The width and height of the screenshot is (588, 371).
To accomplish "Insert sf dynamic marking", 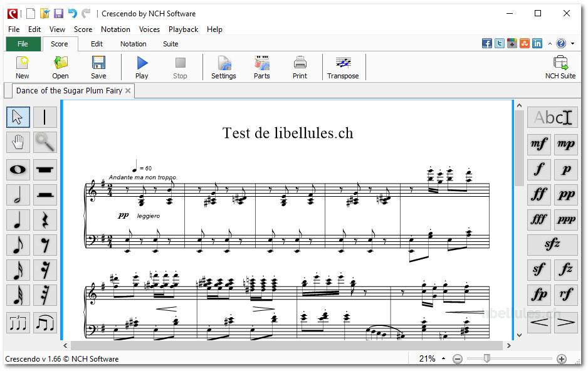I will (x=539, y=270).
